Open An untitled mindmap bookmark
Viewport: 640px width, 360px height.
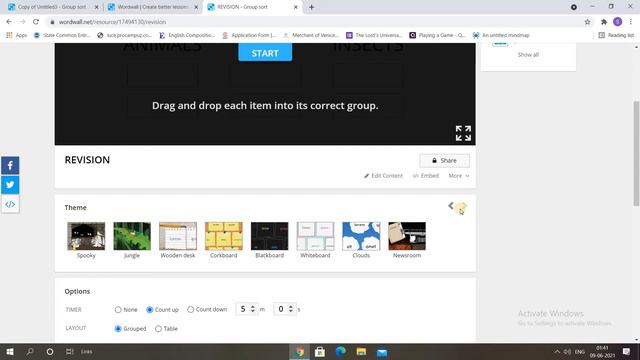tap(501, 36)
